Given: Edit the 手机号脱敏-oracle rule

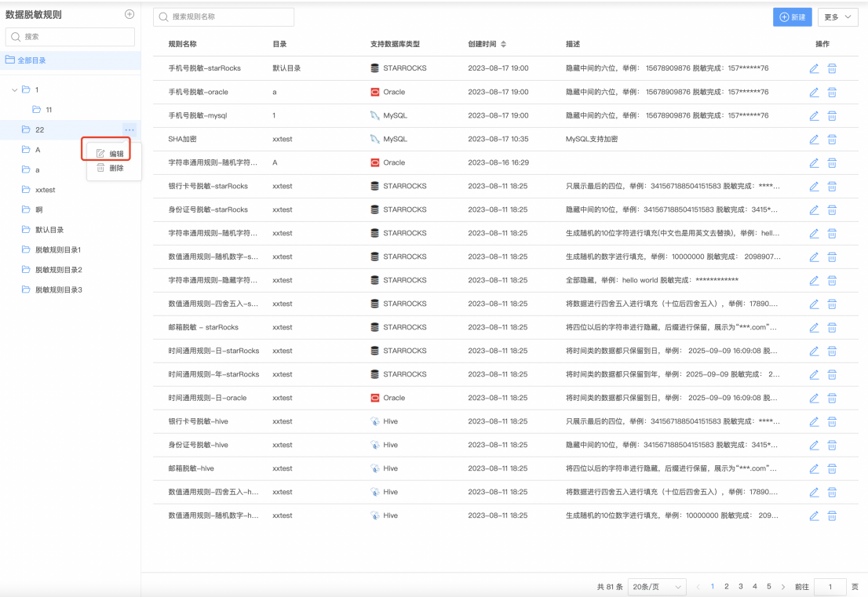Looking at the screenshot, I should [x=814, y=93].
